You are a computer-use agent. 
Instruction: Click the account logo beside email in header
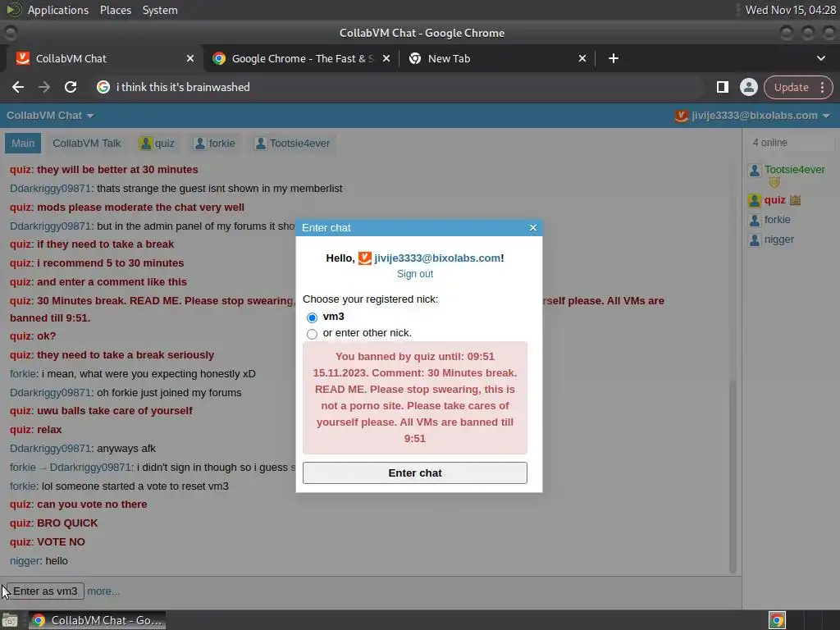(681, 116)
